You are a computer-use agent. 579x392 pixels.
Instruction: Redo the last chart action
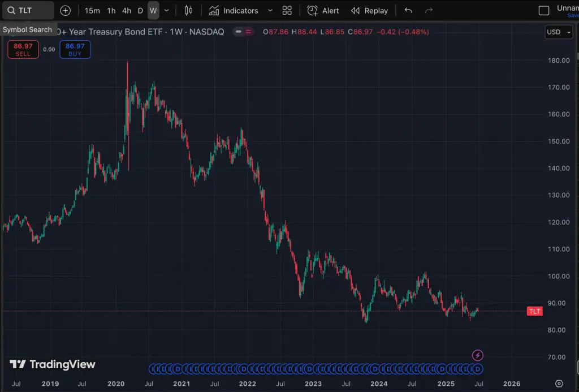[429, 11]
